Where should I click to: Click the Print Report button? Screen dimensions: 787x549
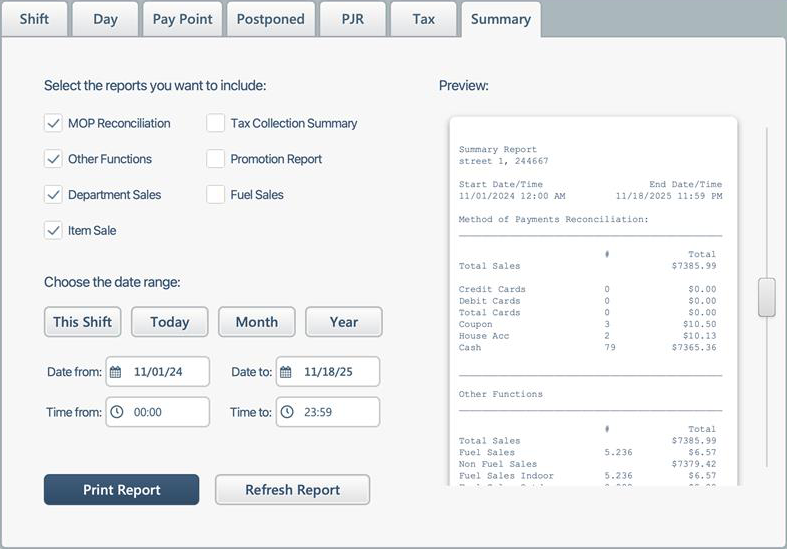(121, 490)
